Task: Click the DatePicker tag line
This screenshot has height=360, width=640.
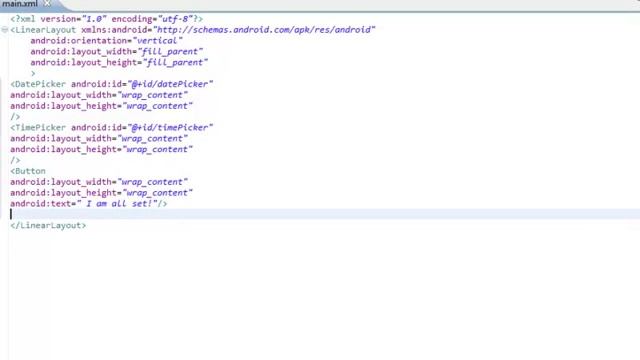Action: coord(111,84)
